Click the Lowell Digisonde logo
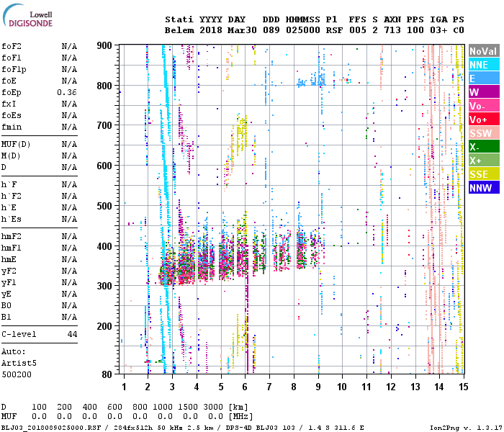Viewport: 504px width, 432px height. coord(27,15)
